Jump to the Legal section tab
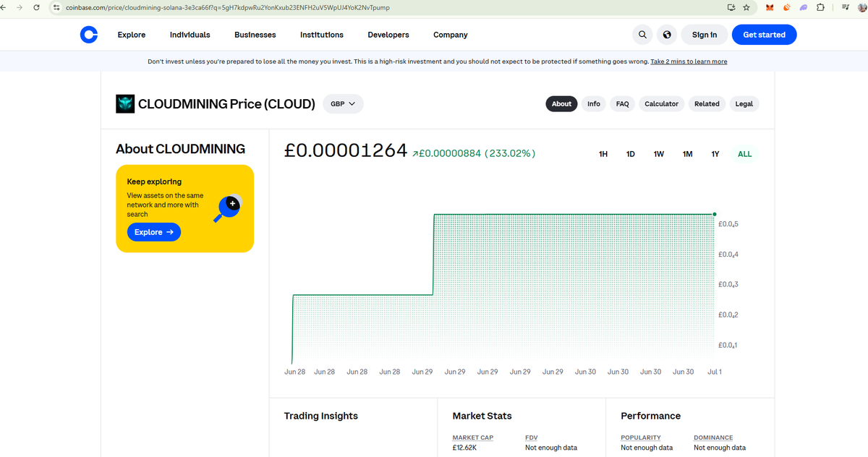Viewport: 868px width, 457px height. pos(744,103)
